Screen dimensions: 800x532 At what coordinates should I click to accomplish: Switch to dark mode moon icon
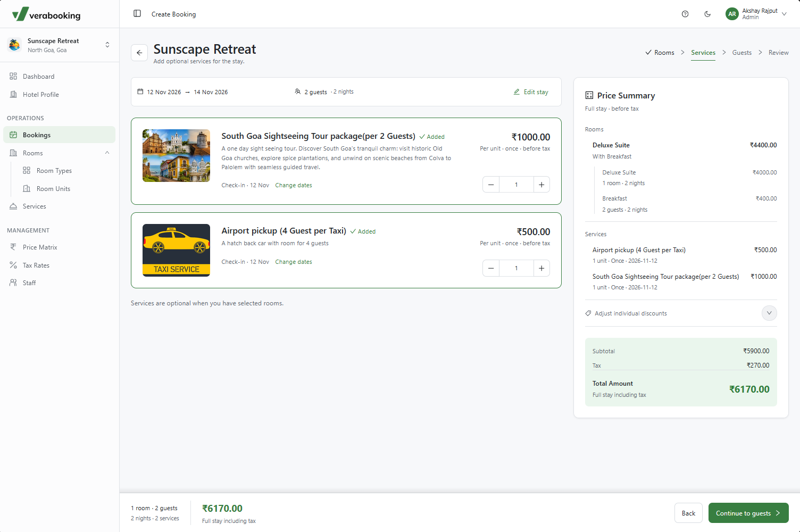point(707,14)
